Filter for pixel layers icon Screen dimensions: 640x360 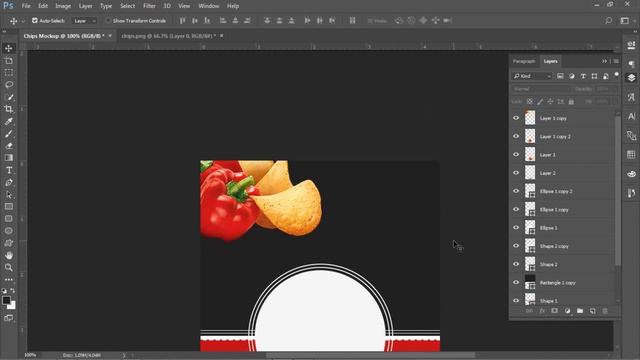point(560,76)
